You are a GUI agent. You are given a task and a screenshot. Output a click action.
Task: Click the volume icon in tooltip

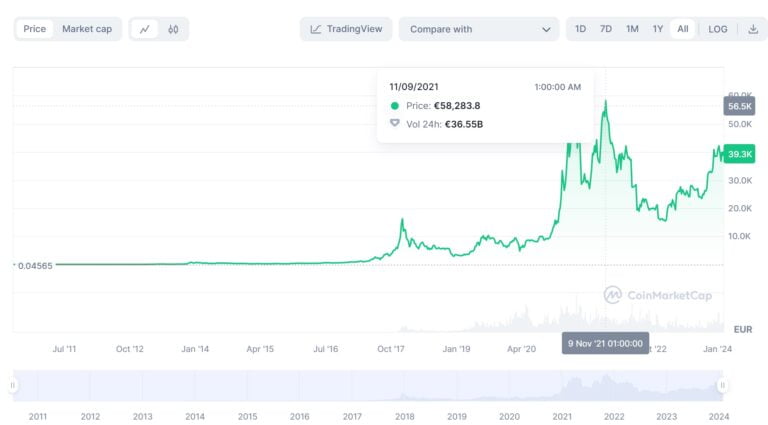coord(394,124)
